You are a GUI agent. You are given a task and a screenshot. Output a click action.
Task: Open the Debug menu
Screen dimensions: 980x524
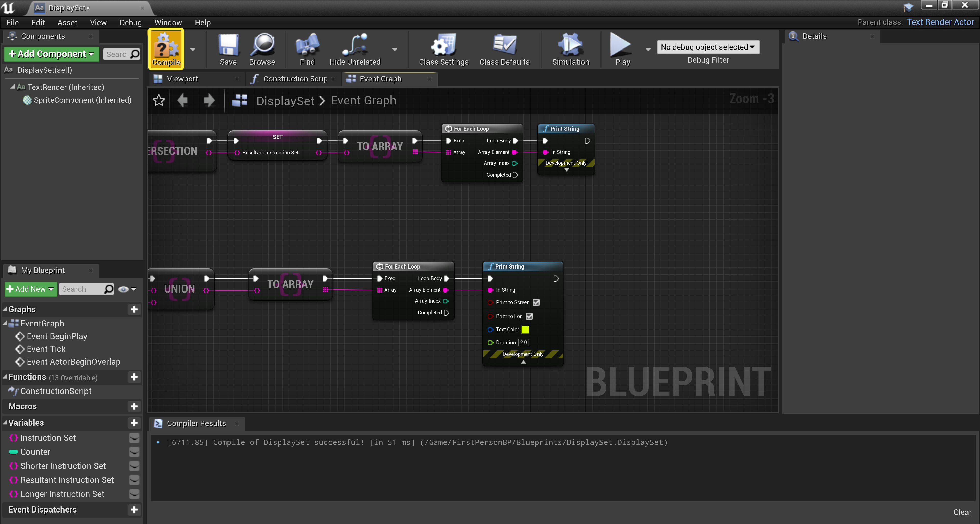[130, 22]
